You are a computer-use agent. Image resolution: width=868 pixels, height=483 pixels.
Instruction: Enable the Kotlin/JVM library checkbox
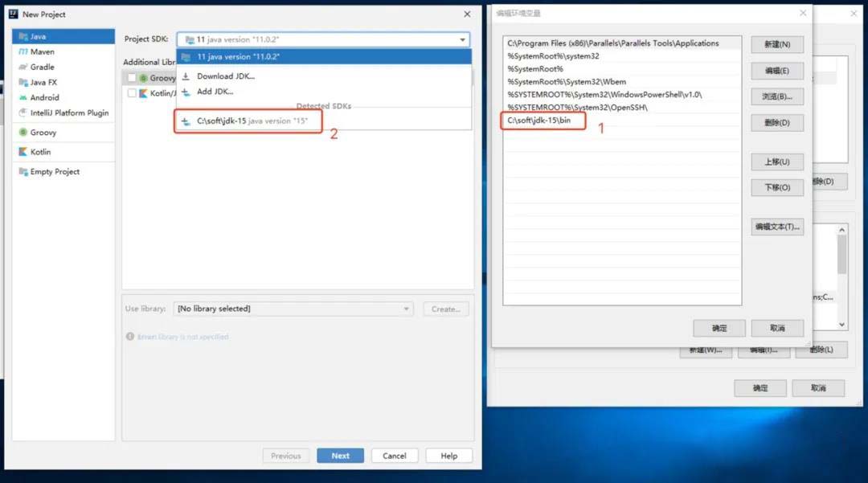[132, 93]
